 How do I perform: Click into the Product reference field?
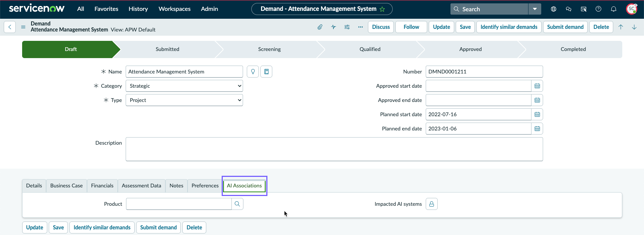[x=179, y=204]
